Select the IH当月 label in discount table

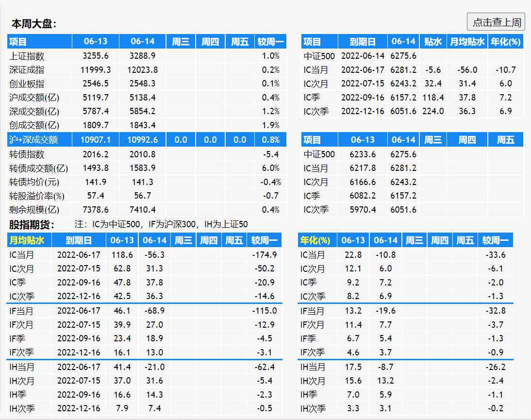click(x=22, y=367)
